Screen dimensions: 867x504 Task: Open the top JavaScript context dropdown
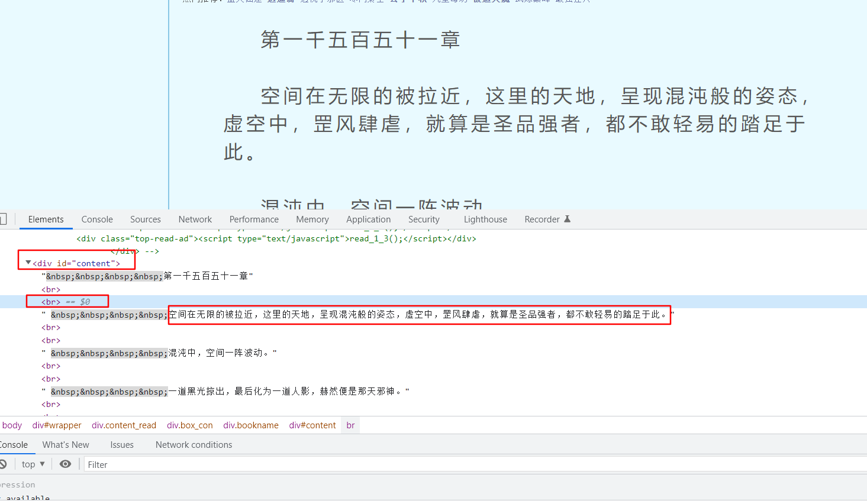click(33, 464)
